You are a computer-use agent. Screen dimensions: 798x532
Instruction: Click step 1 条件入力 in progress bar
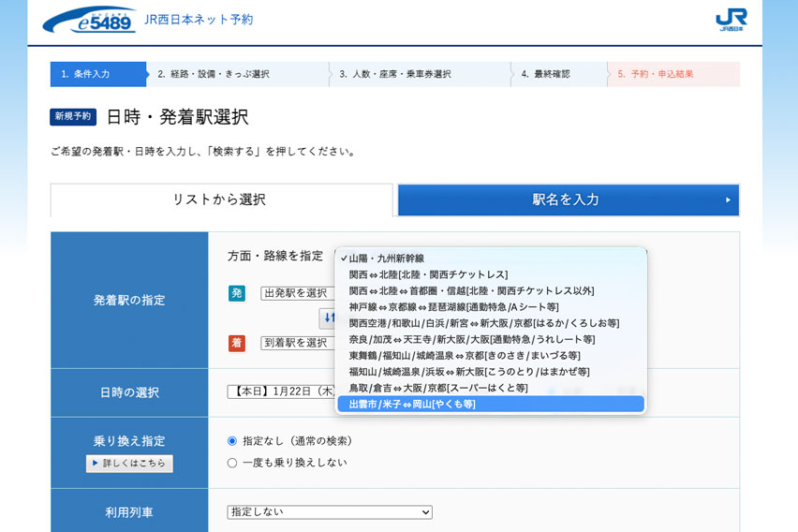[97, 74]
